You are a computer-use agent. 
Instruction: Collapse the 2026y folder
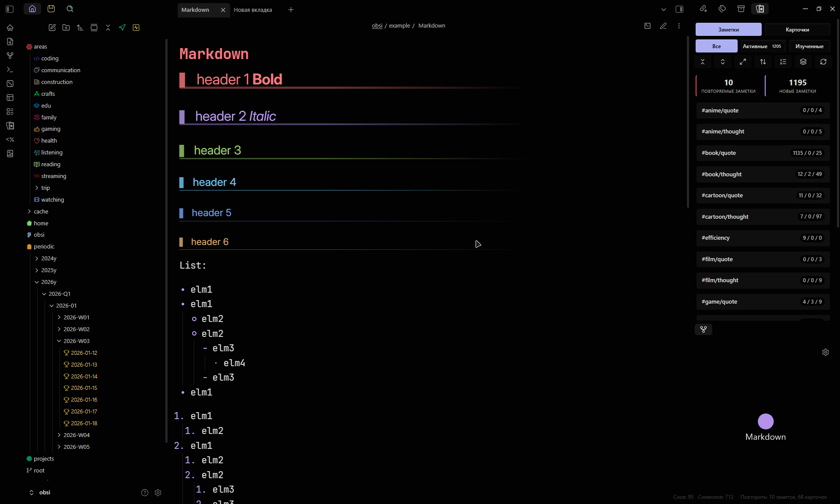37,282
